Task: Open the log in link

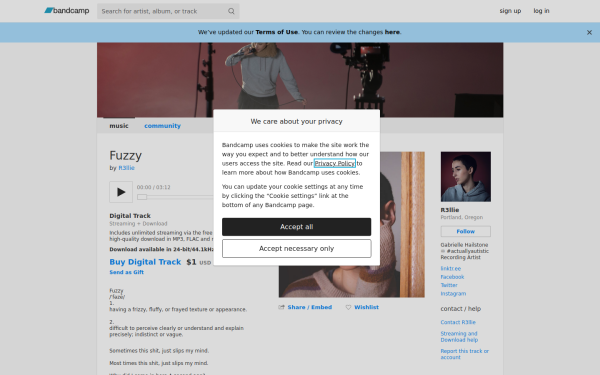Action: (541, 11)
